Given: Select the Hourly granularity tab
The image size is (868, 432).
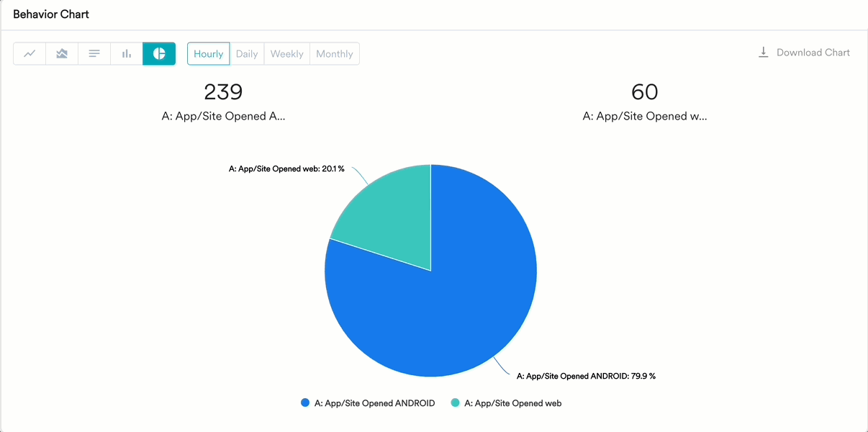Looking at the screenshot, I should pyautogui.click(x=209, y=54).
